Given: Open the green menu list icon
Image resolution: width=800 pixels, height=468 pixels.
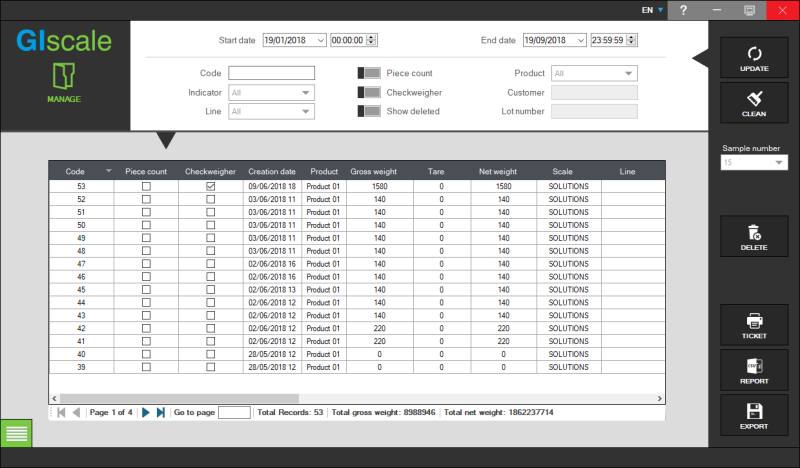Looking at the screenshot, I should [16, 432].
